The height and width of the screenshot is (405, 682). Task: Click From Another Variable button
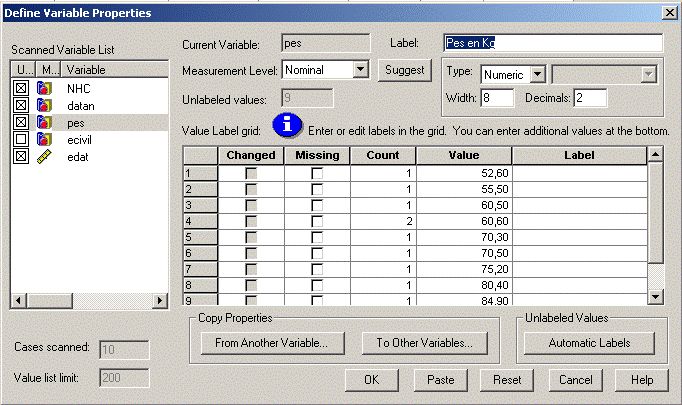point(271,343)
